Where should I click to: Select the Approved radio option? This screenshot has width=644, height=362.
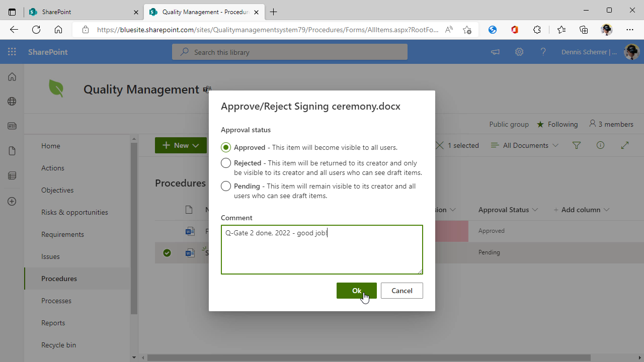[226, 147]
